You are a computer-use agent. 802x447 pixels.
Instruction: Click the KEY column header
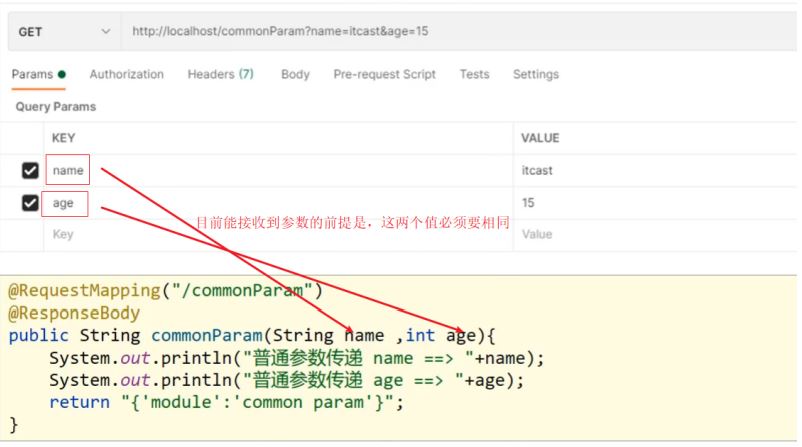coord(63,138)
